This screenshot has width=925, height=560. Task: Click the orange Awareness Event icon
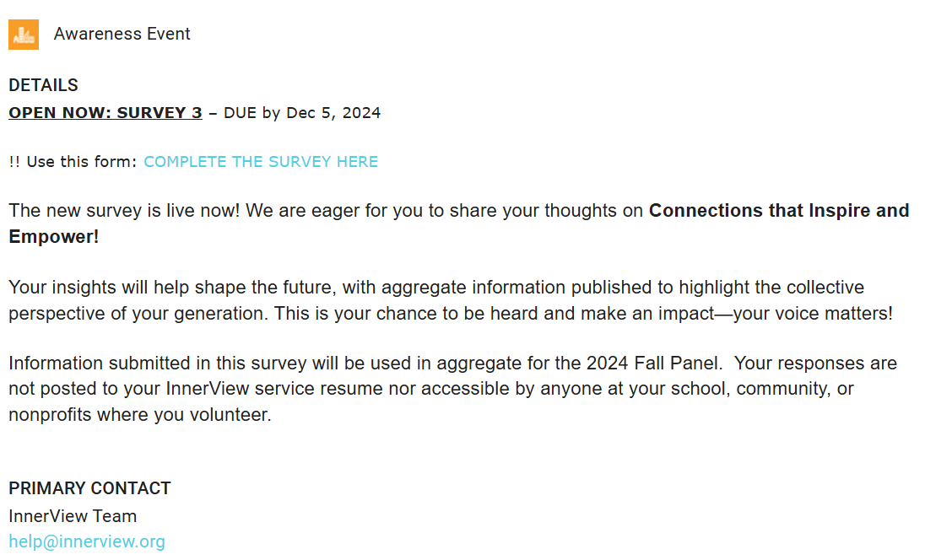tap(24, 35)
